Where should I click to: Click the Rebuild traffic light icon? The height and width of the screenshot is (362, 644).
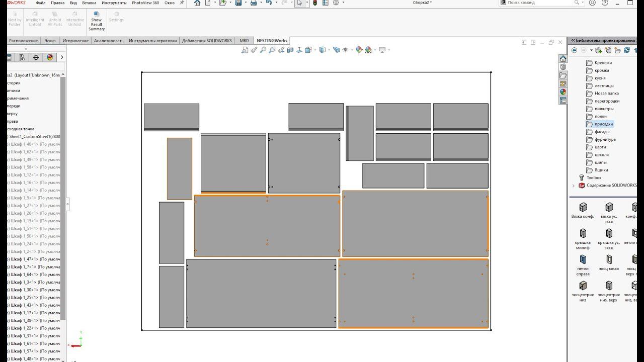[x=315, y=3]
